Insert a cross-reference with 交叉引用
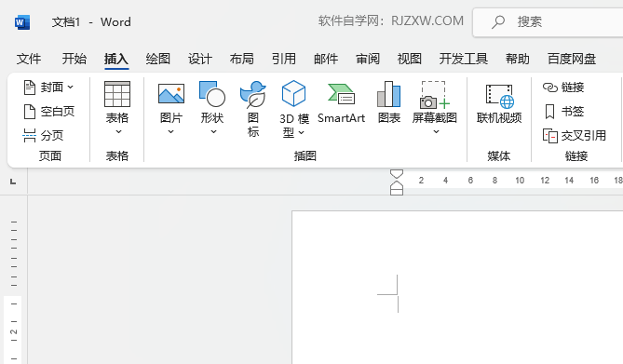The image size is (623, 364). point(575,136)
